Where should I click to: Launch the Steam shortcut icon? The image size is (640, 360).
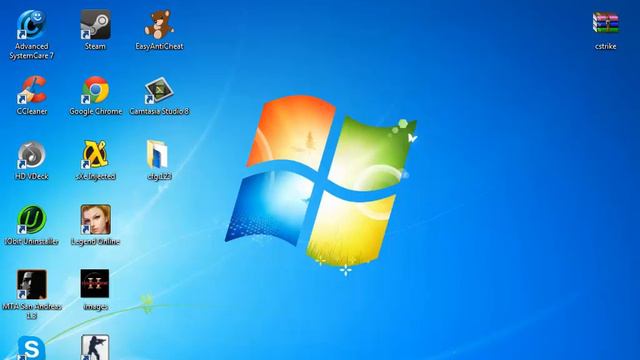click(x=95, y=24)
